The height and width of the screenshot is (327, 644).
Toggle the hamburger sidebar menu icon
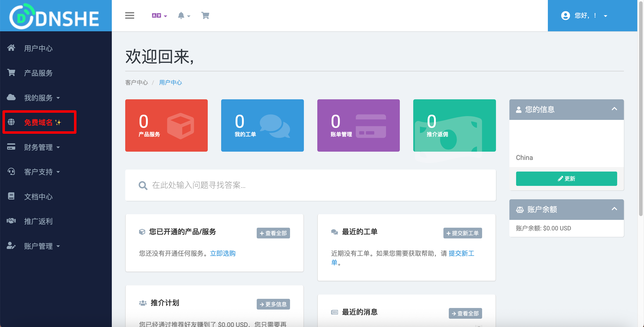[129, 15]
